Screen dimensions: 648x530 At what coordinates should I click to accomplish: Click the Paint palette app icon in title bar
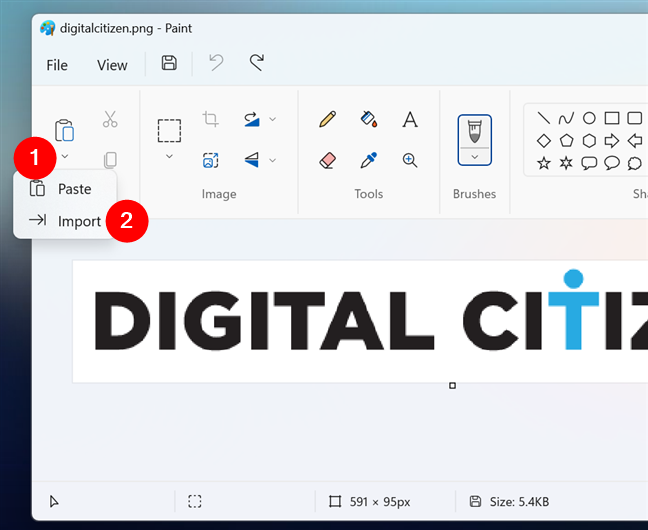tap(47, 28)
